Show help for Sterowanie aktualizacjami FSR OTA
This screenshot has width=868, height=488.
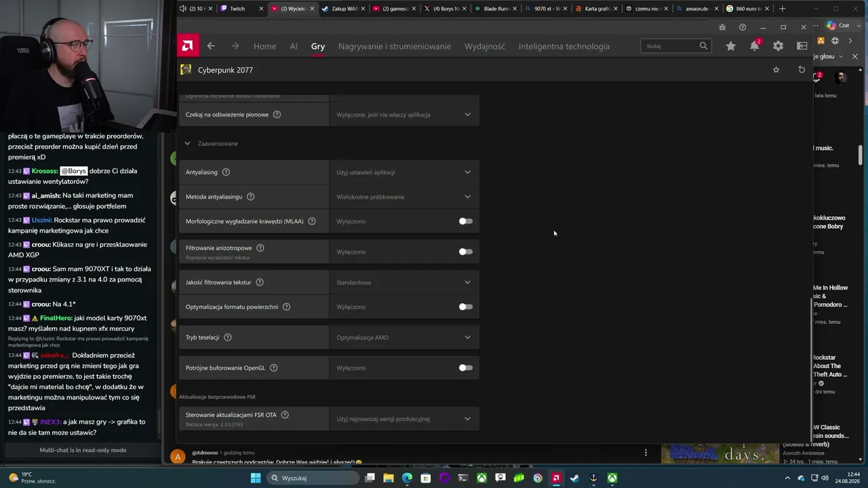click(285, 415)
